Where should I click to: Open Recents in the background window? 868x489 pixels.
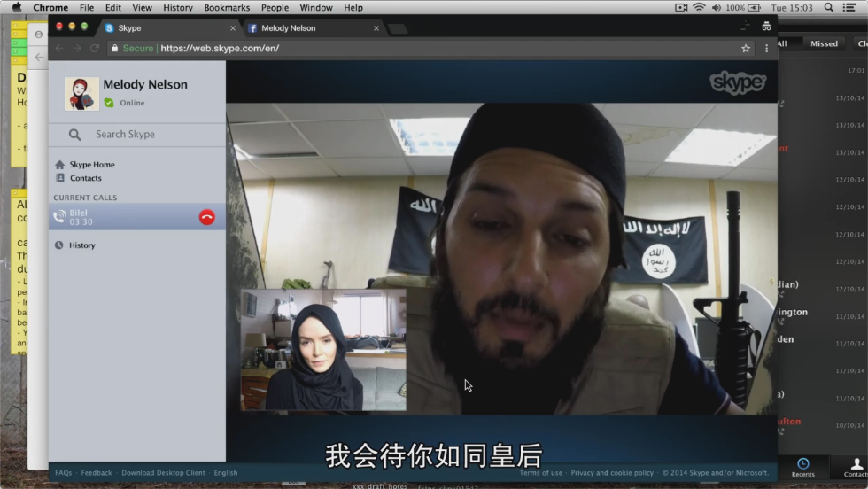click(802, 468)
